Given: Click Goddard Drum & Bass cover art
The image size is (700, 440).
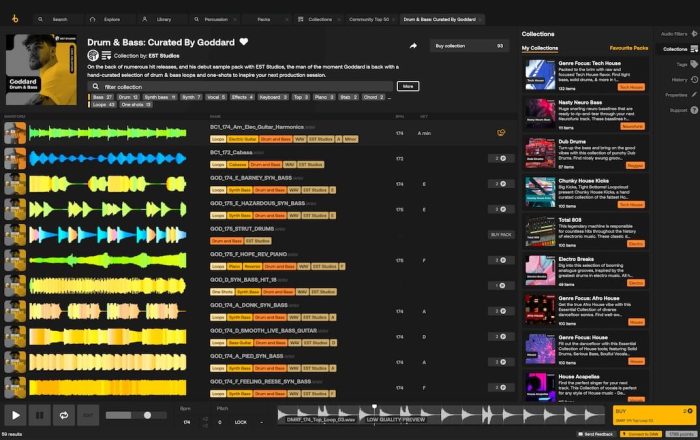Looking at the screenshot, I should click(x=41, y=70).
